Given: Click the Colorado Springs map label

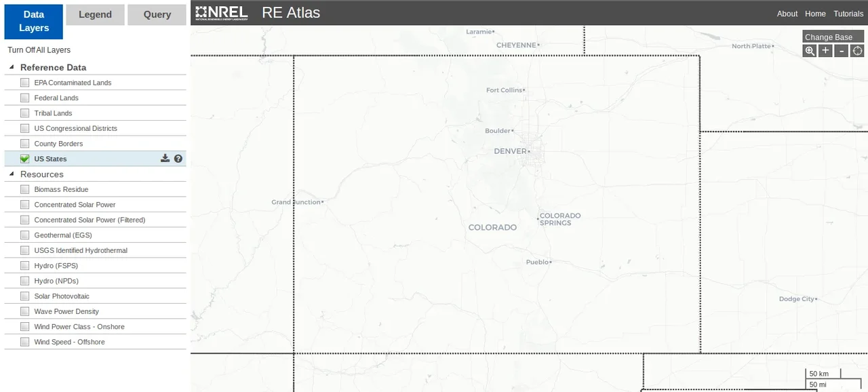Looking at the screenshot, I should coord(560,219).
